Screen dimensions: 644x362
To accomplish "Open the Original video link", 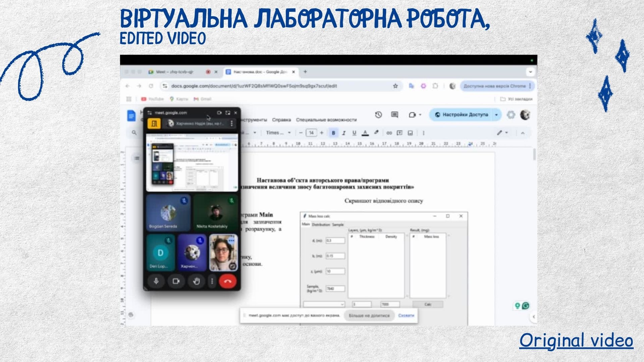I will coord(576,340).
